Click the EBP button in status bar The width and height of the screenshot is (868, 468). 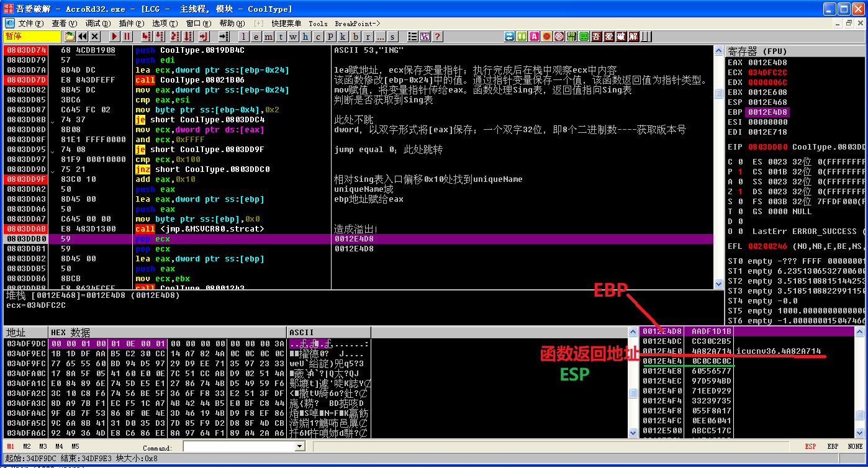(833, 446)
